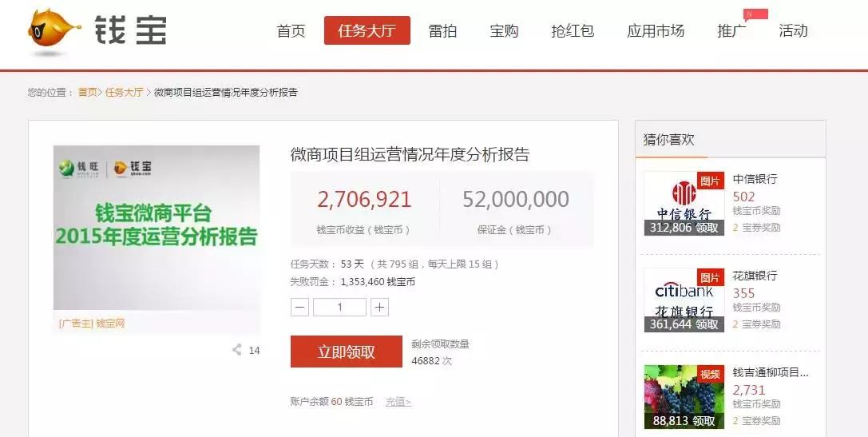Image resolution: width=868 pixels, height=437 pixels.
Task: Click the 图片 badge on 中信银行 card
Action: 710,181
